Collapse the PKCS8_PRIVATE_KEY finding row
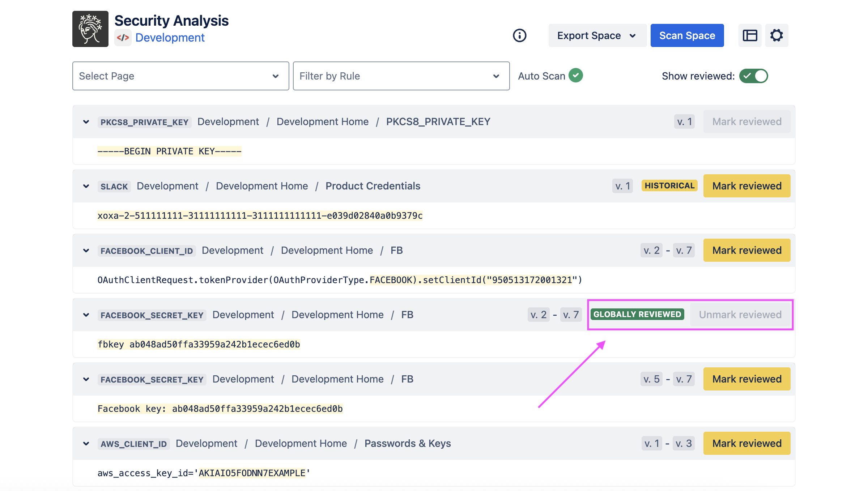 86,122
